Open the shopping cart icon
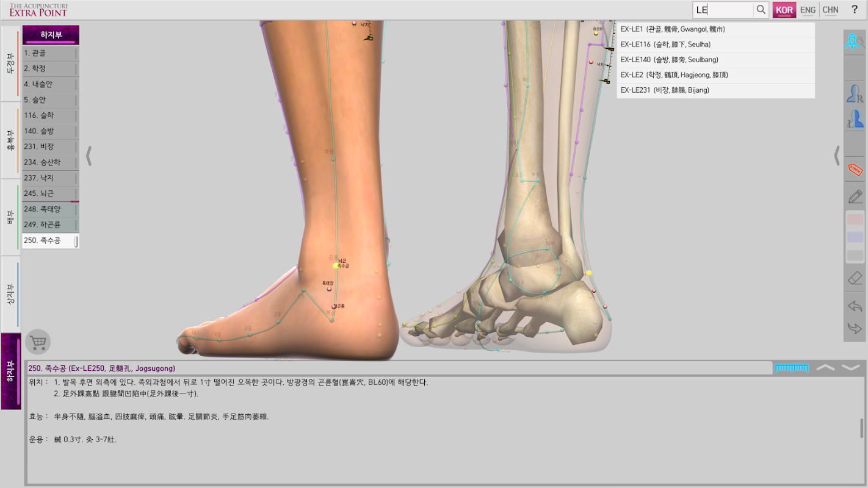Image resolution: width=868 pixels, height=488 pixels. [38, 343]
